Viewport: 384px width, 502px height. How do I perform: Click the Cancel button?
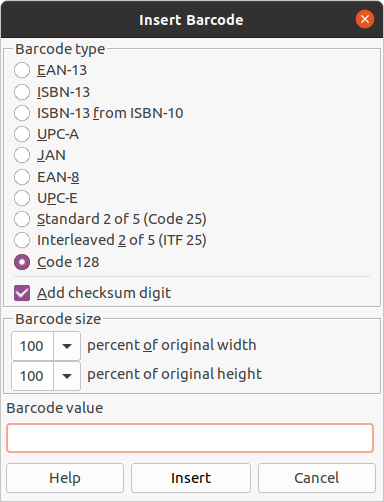pos(317,478)
